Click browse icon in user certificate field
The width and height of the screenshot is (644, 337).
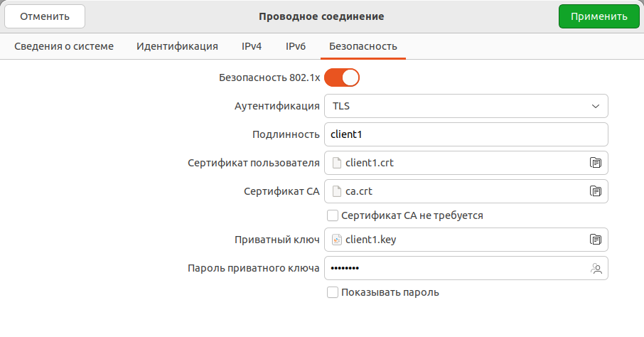pos(596,163)
